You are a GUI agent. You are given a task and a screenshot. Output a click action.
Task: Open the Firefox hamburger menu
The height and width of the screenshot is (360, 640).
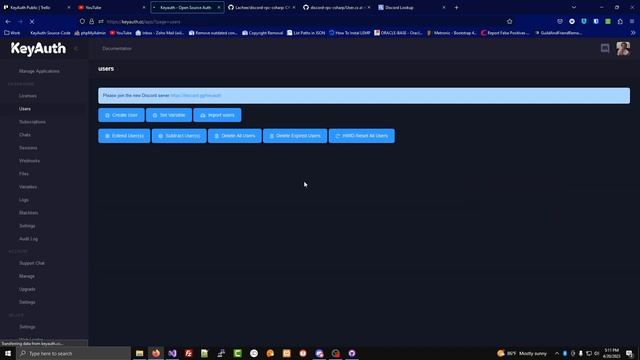(632, 22)
